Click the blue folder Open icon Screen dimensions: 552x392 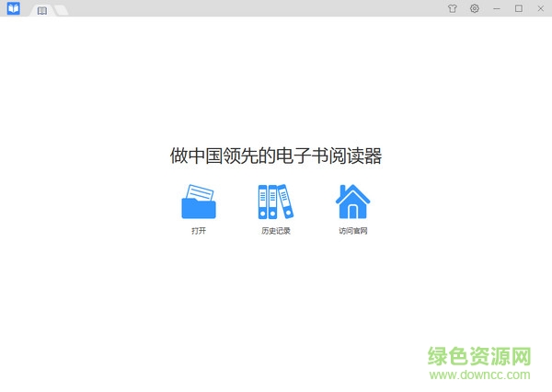click(198, 201)
